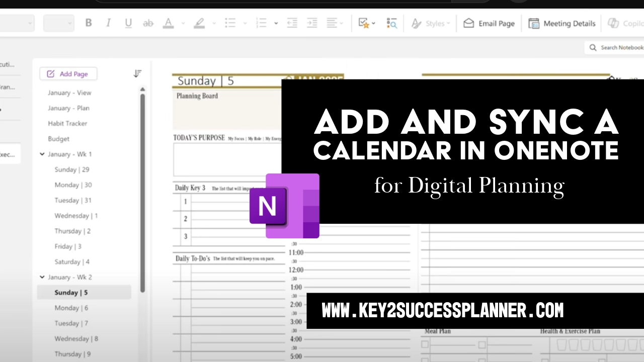Click the page list scroll-up arrow
Image resolution: width=644 pixels, height=362 pixels.
(142, 89)
